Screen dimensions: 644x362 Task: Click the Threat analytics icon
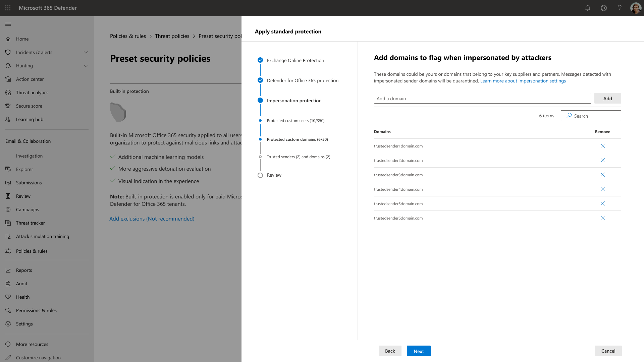coord(8,93)
